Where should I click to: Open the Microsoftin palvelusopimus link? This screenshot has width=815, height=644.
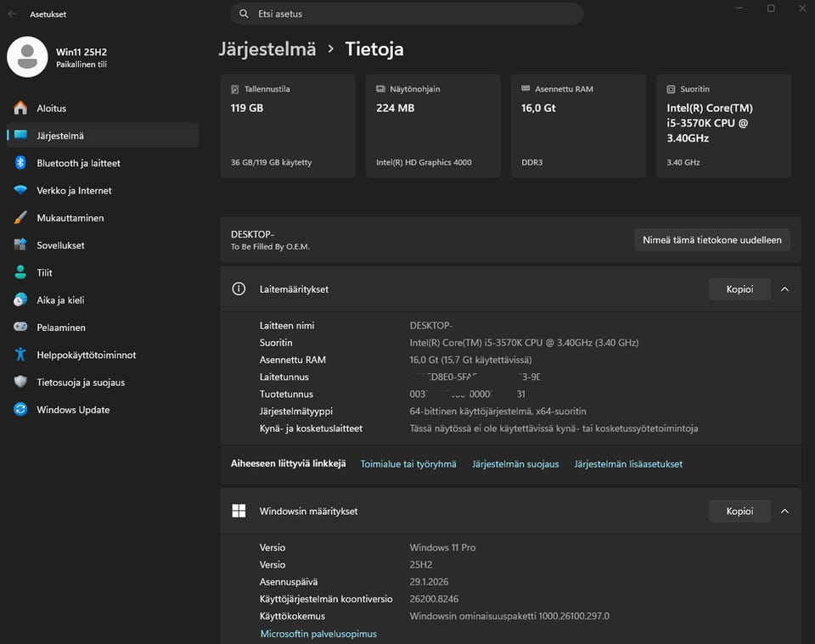[318, 634]
